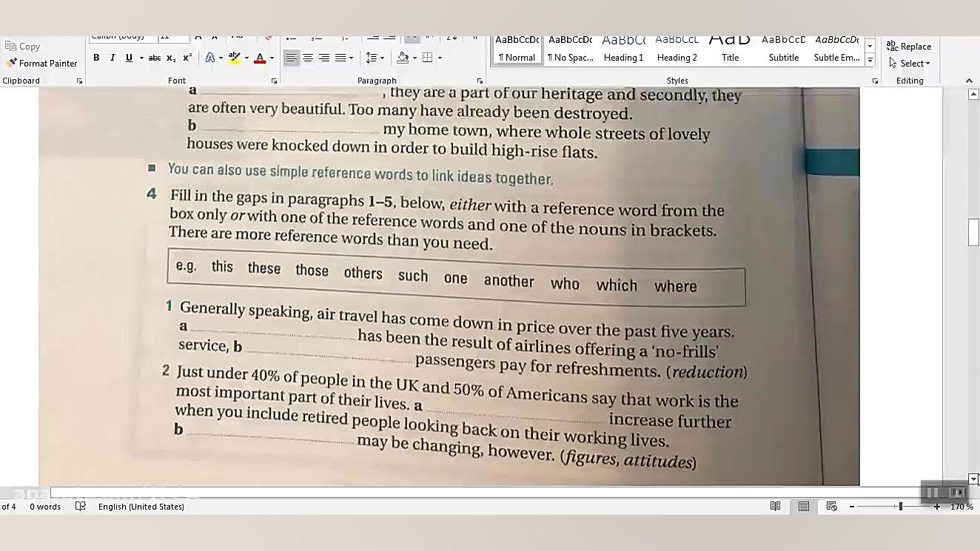Image resolution: width=980 pixels, height=551 pixels.
Task: Open Styles pane dialog launcher
Action: (875, 81)
